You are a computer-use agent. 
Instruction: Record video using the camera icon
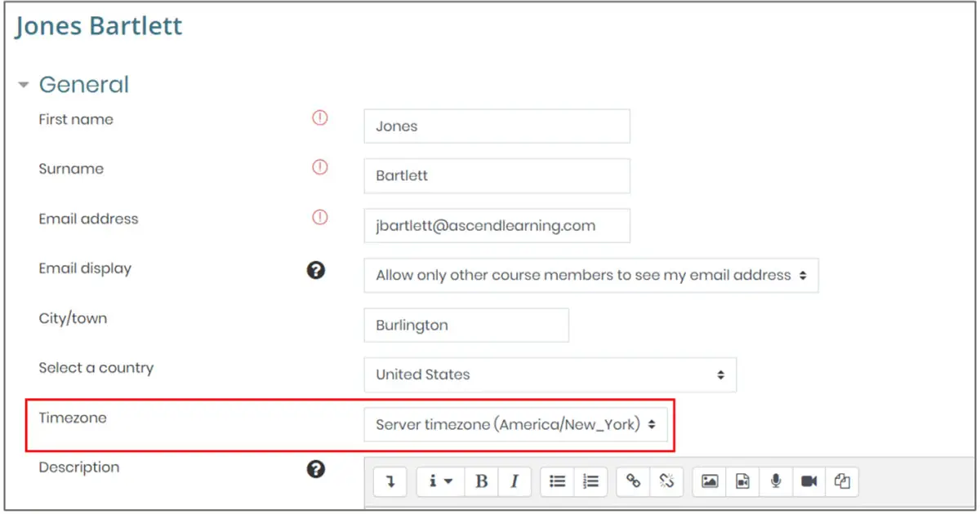(809, 481)
